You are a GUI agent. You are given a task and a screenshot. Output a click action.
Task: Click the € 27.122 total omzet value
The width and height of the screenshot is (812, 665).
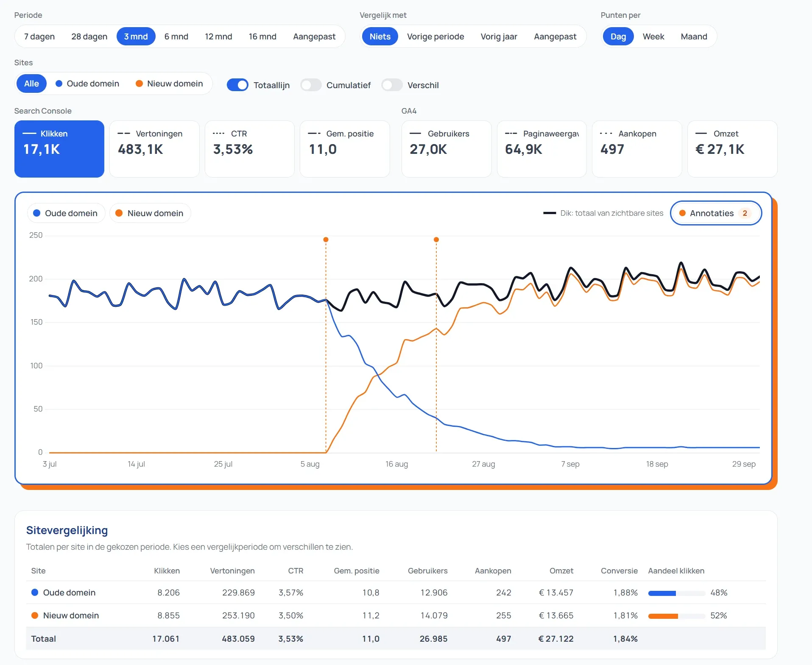point(556,639)
